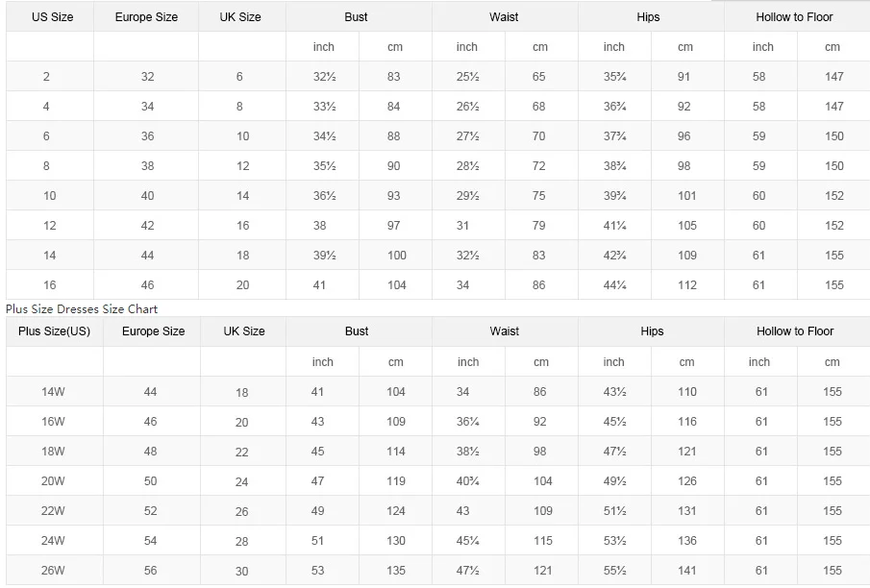Click the 83 cm bust cell

pyautogui.click(x=394, y=77)
